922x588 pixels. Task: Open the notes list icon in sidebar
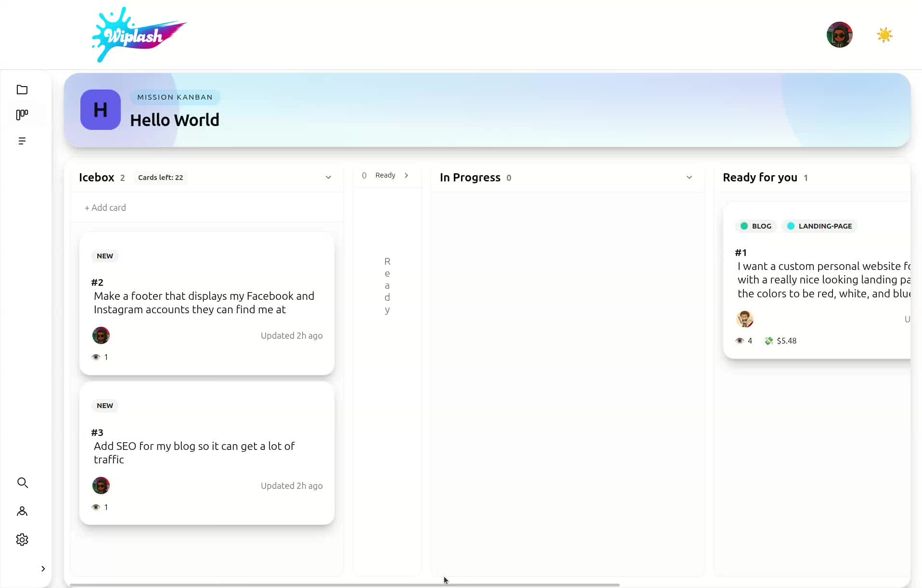tap(22, 141)
